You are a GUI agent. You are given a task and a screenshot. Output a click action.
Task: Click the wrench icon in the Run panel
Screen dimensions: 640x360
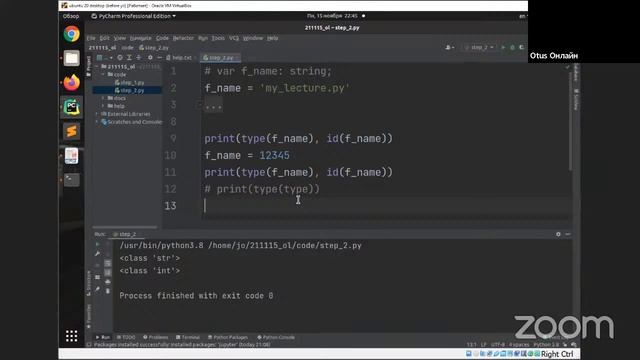coord(97,253)
